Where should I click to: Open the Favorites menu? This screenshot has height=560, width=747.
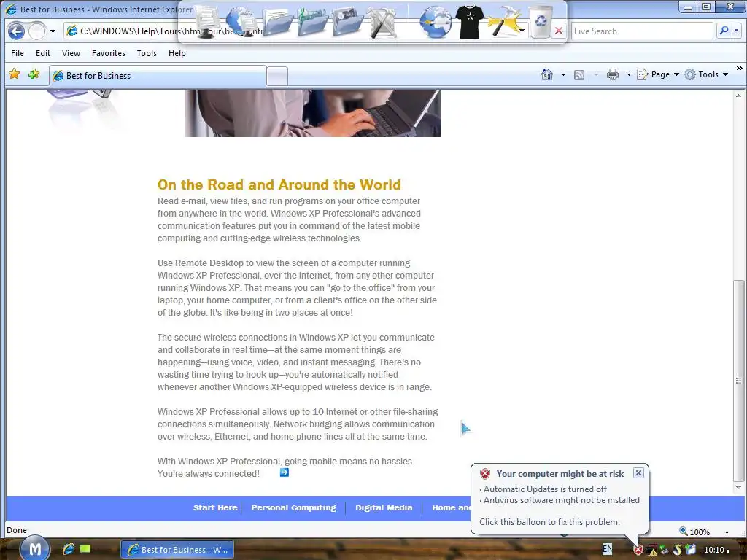click(109, 53)
